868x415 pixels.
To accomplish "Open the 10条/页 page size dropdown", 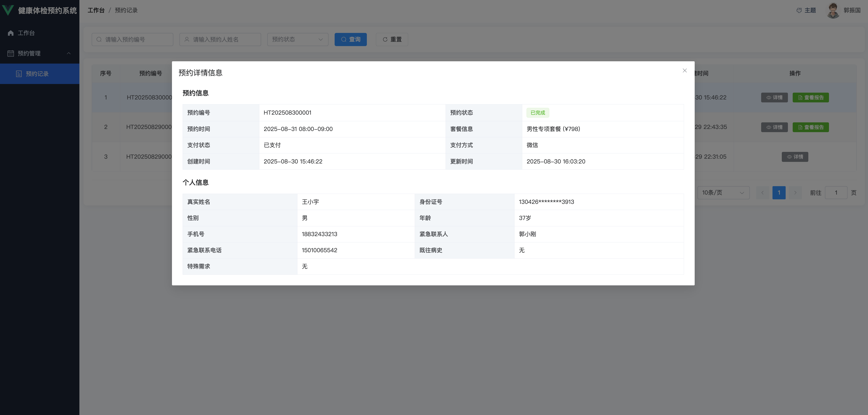I will click(x=723, y=193).
